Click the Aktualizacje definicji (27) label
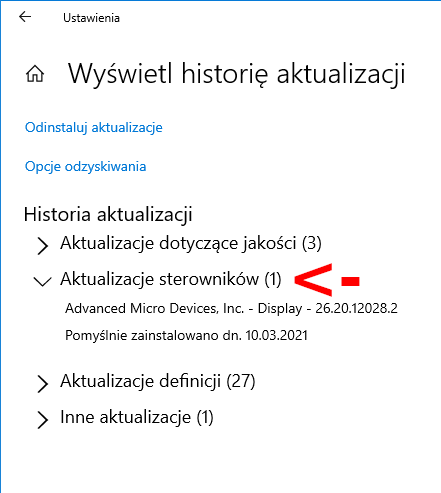The width and height of the screenshot is (441, 493). (x=158, y=381)
